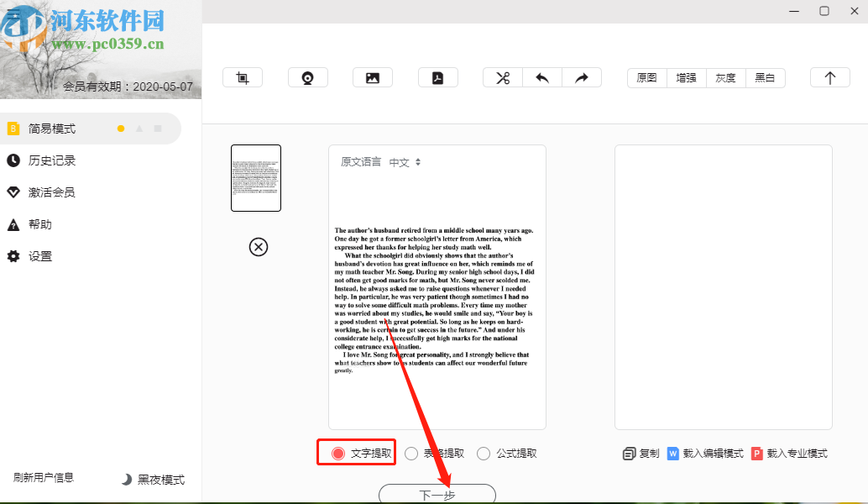Select the 文字提取 radio button
Viewport: 868px width, 504px height.
(x=338, y=454)
